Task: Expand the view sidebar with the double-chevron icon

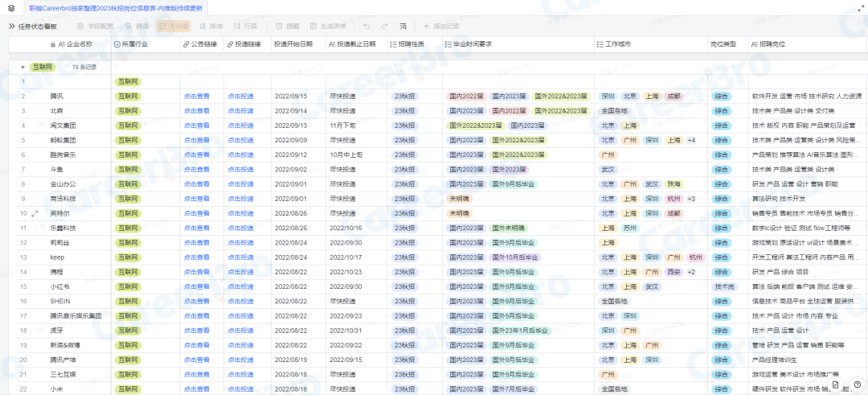Action: point(11,26)
